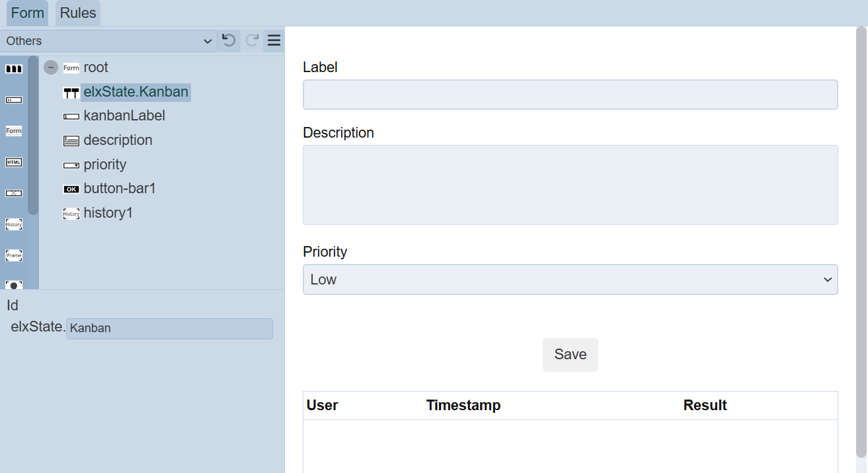Click the Id field containing Kanban
The image size is (868, 473).
[169, 329]
